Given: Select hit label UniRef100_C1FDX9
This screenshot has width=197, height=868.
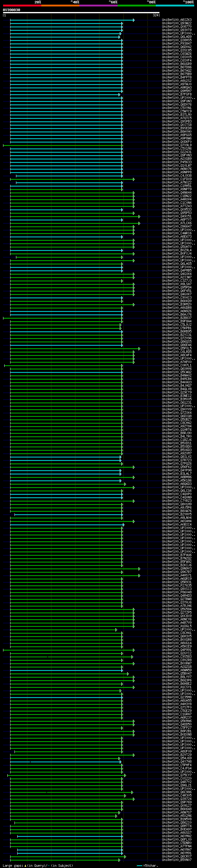Looking at the screenshot, I should (177, 179).
